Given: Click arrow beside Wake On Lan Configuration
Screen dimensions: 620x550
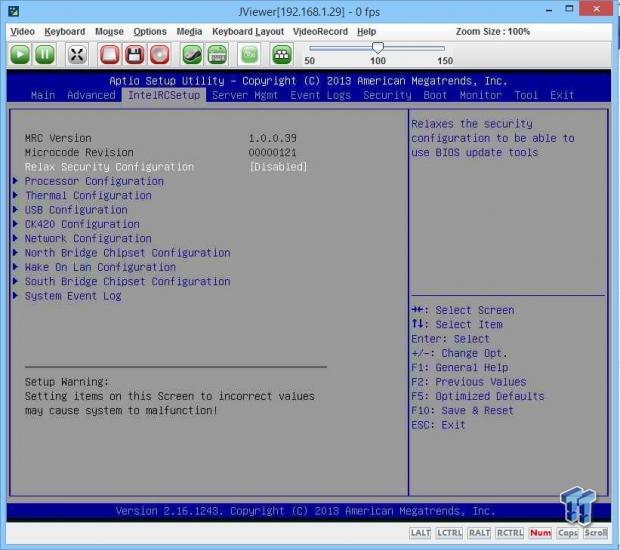Looking at the screenshot, I should pos(15,267).
